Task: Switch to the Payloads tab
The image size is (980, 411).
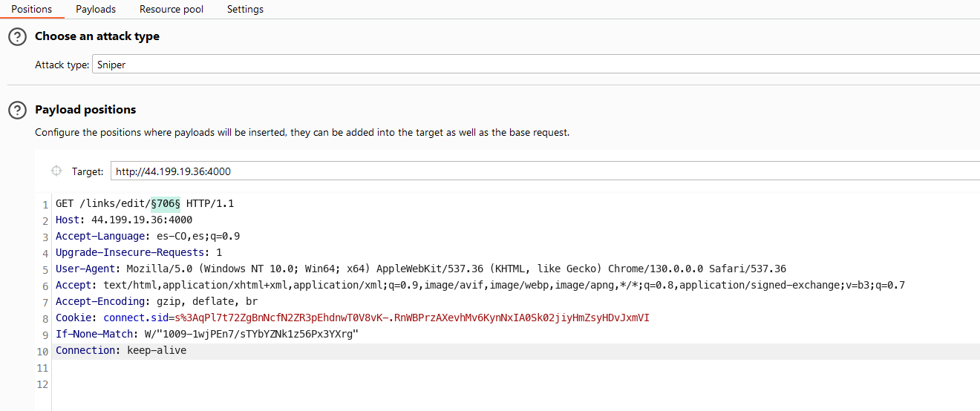Action: coord(96,10)
